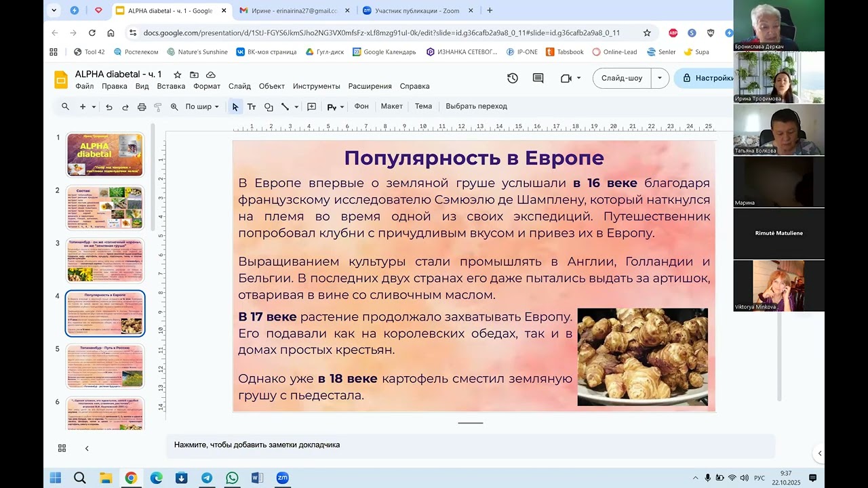
Task: Show all comments panel
Action: point(538,78)
